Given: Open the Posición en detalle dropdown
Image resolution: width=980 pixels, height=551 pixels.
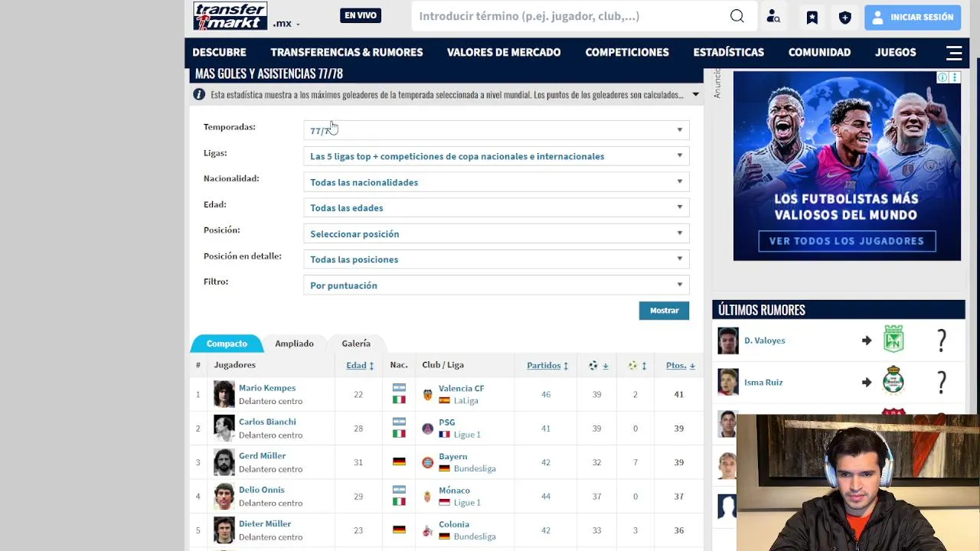Looking at the screenshot, I should (x=496, y=259).
